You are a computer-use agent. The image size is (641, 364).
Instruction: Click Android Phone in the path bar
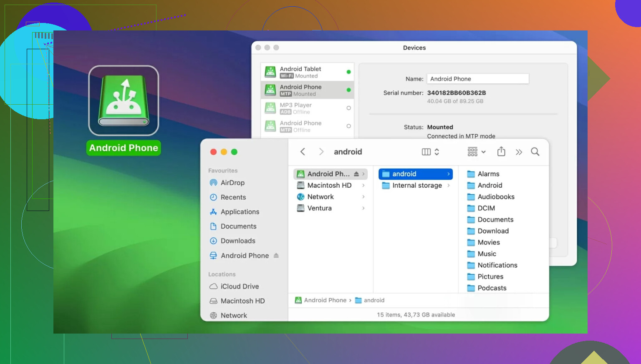(325, 300)
